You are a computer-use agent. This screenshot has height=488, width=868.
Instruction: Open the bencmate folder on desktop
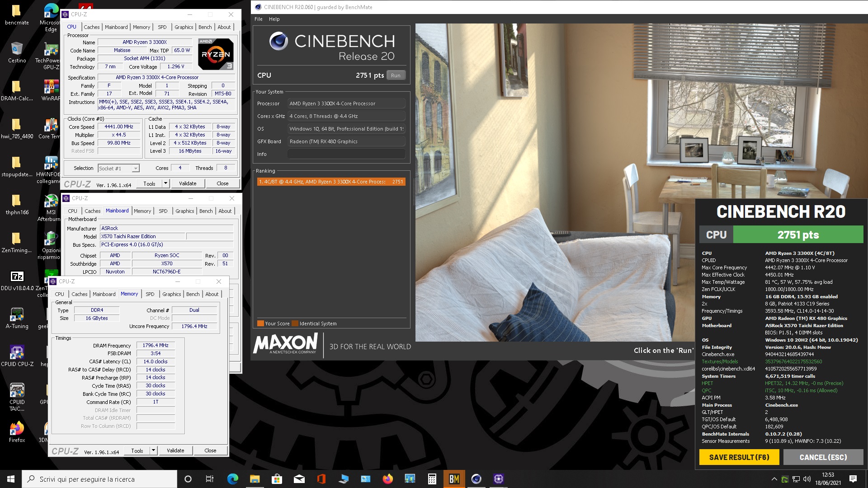pyautogui.click(x=16, y=15)
